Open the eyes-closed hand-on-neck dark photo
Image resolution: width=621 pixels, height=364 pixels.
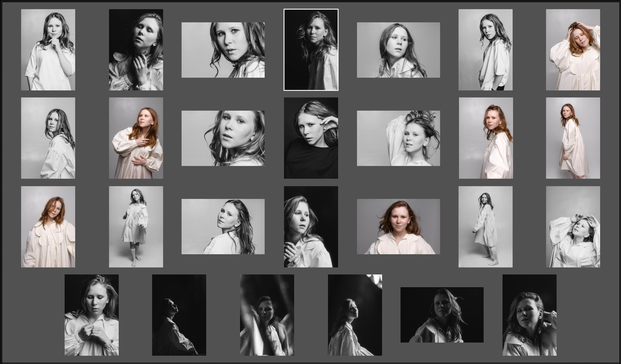[x=136, y=50]
